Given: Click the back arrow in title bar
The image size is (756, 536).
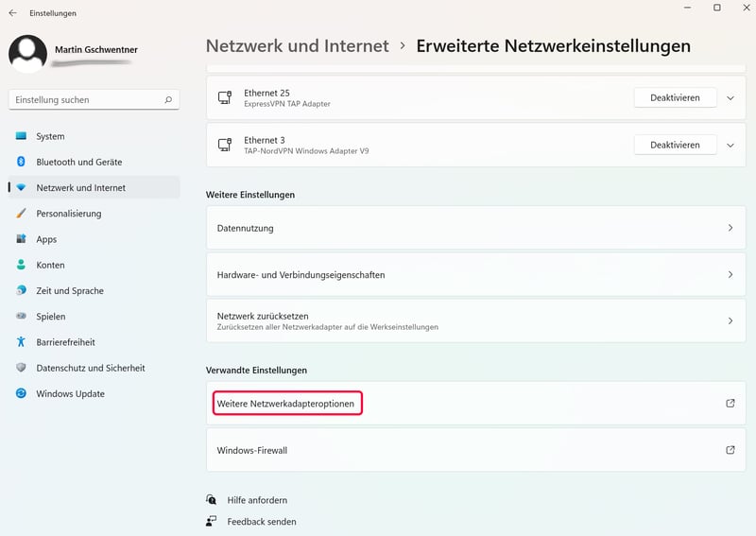Looking at the screenshot, I should (12, 13).
